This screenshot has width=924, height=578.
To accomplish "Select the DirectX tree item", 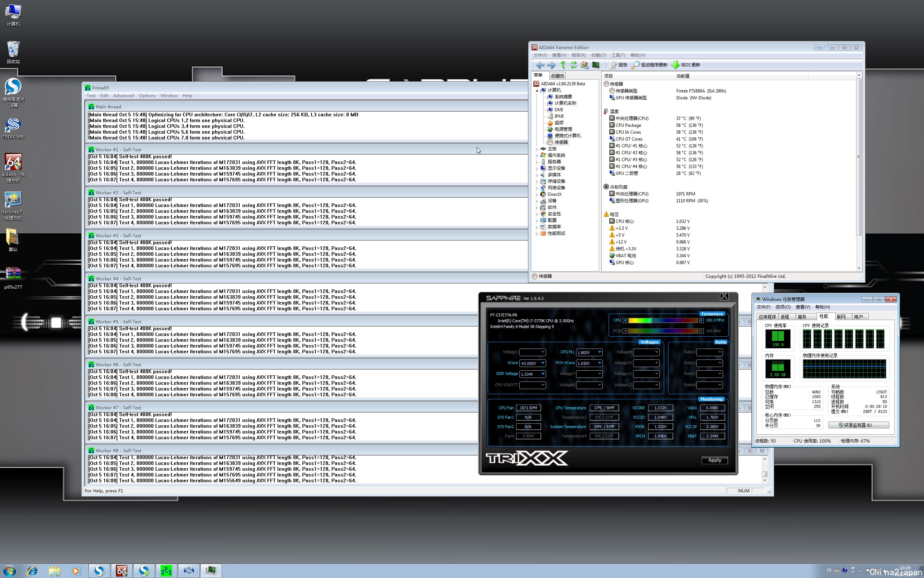I will tap(554, 194).
